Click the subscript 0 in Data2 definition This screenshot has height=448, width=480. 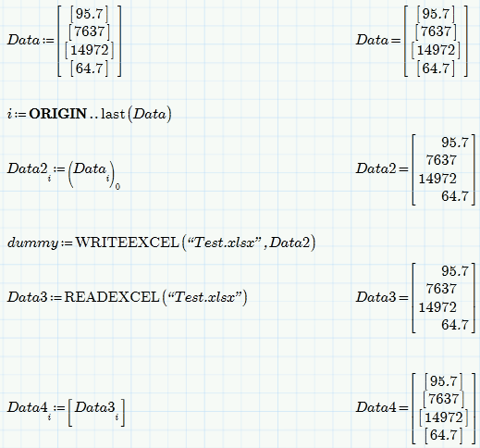point(117,187)
